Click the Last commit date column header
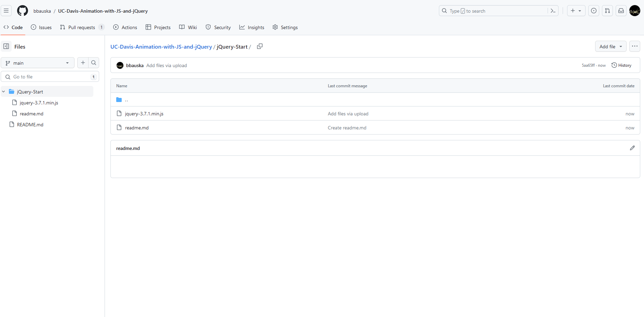The width and height of the screenshot is (644, 317). tap(618, 86)
